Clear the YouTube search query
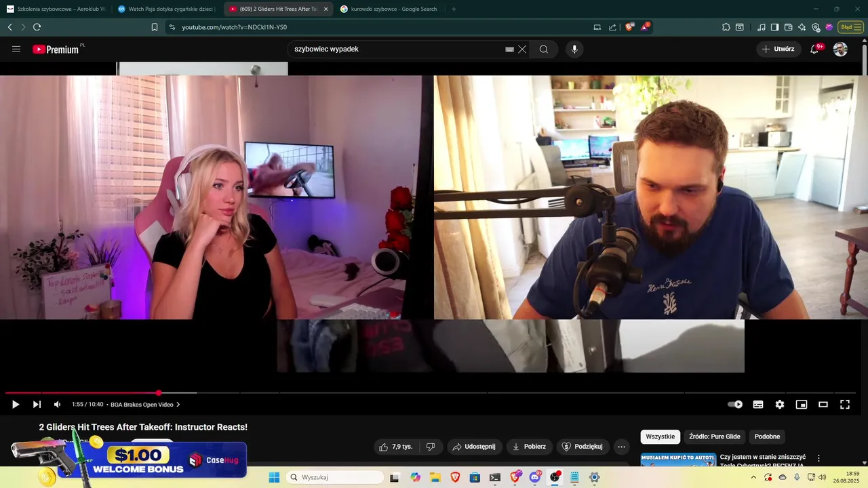Image resolution: width=868 pixels, height=488 pixels. tap(522, 49)
